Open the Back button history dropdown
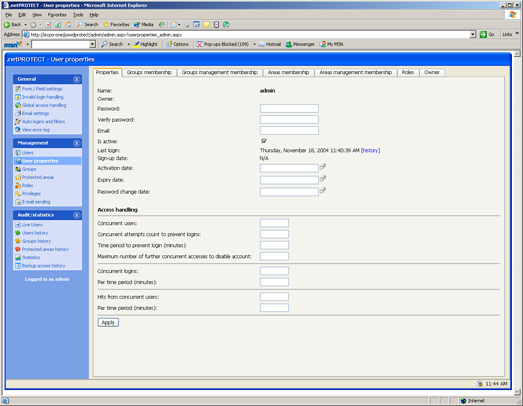Image resolution: width=523 pixels, height=406 pixels. click(25, 25)
